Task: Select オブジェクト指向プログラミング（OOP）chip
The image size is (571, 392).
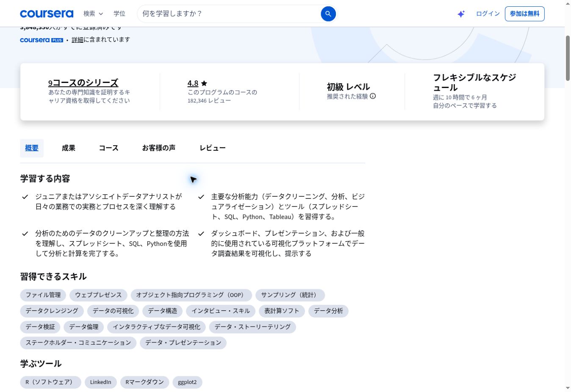Action: click(191, 295)
